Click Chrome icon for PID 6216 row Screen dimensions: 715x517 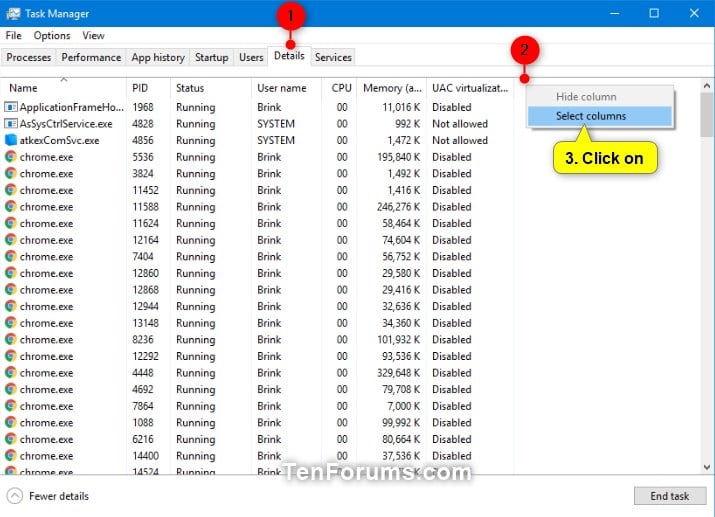[x=10, y=439]
